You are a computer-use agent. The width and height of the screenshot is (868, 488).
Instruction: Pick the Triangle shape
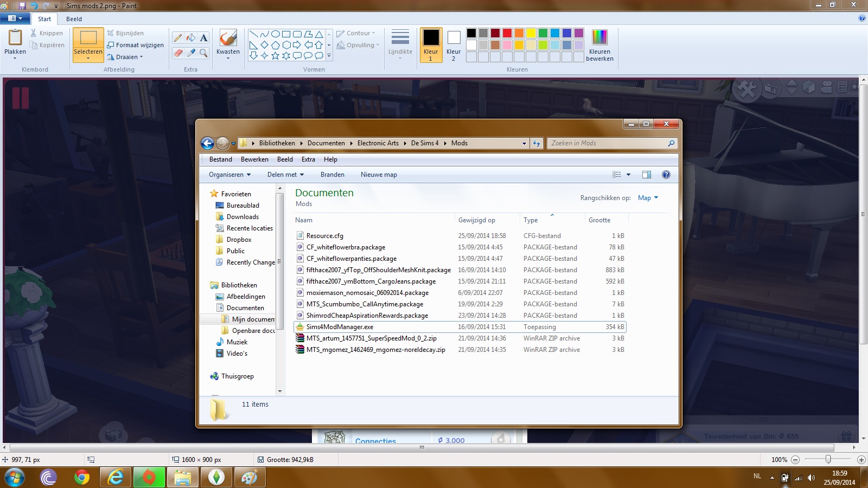coord(319,34)
